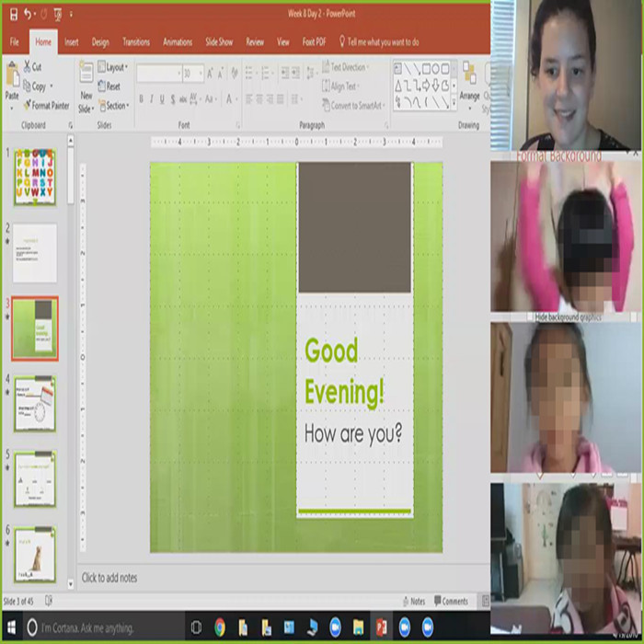
Task: Select the Format Painter tool
Action: [46, 106]
